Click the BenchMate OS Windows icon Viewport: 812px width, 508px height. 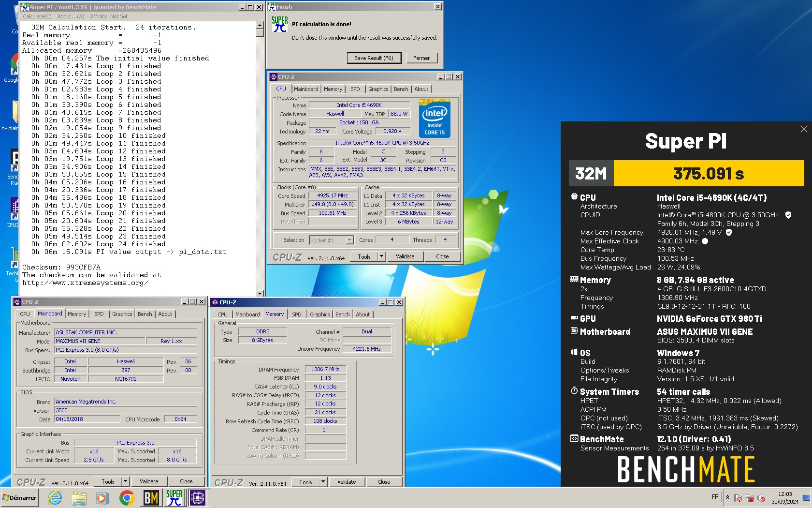[574, 352]
